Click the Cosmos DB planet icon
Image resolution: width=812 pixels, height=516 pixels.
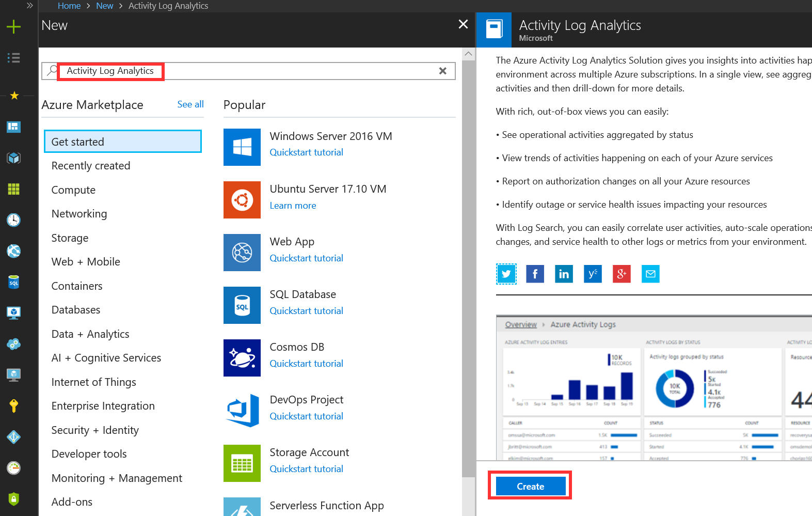tap(242, 358)
